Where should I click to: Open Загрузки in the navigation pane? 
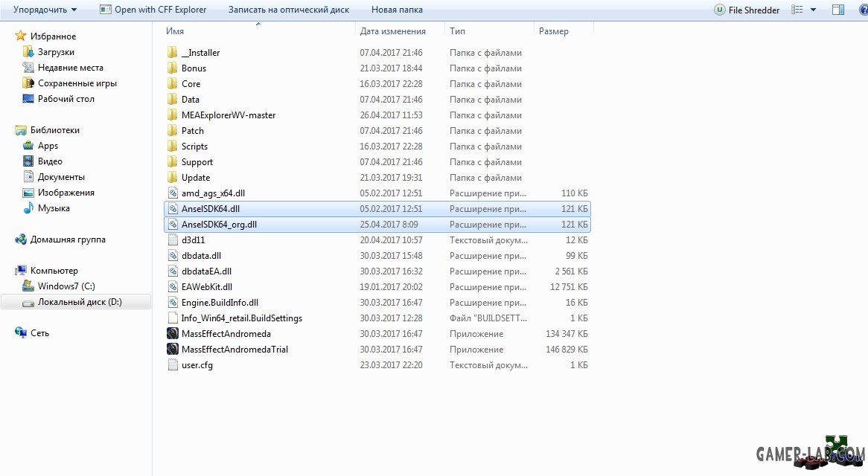[x=56, y=52]
